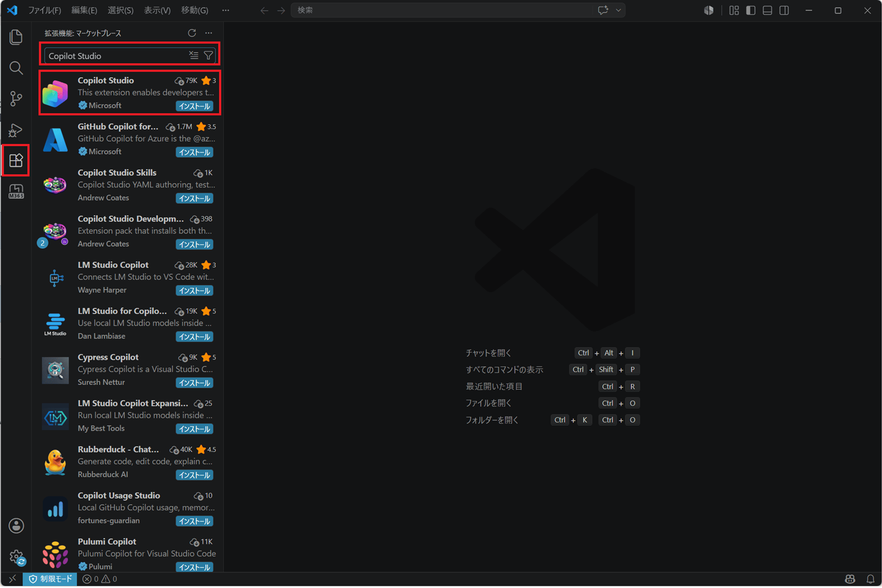Click the Copilot status bar icon
The width and height of the screenshot is (882, 588).
850,579
